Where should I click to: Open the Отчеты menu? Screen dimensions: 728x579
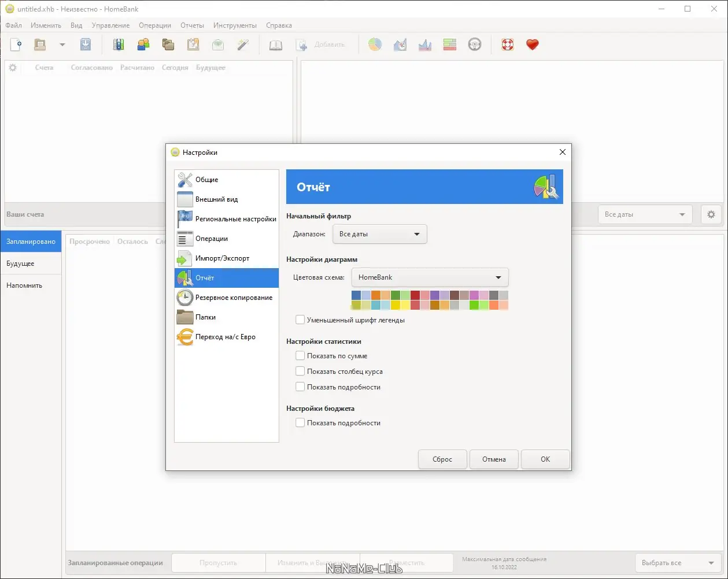click(192, 25)
